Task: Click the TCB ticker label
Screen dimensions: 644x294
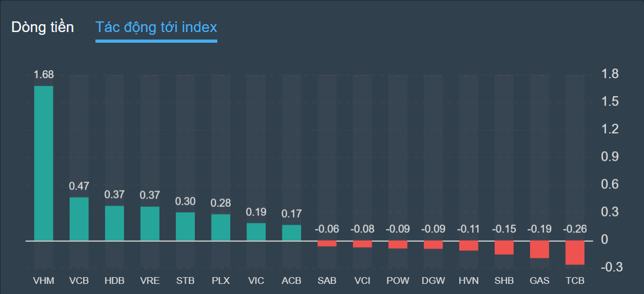Action: (x=575, y=280)
